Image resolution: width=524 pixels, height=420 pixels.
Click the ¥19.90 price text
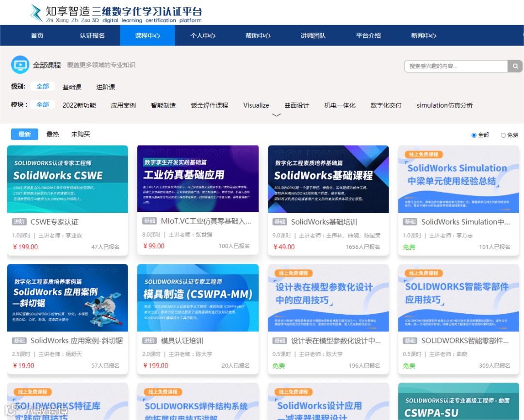pyautogui.click(x=23, y=366)
